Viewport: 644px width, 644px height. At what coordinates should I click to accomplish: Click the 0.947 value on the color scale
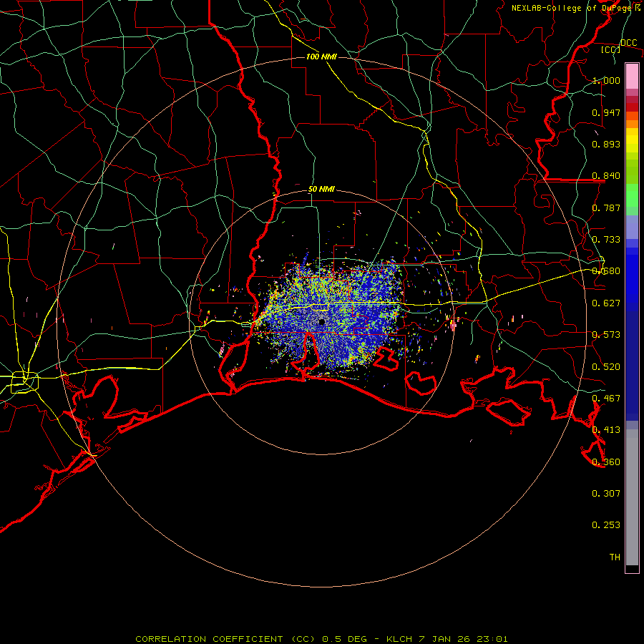click(606, 112)
